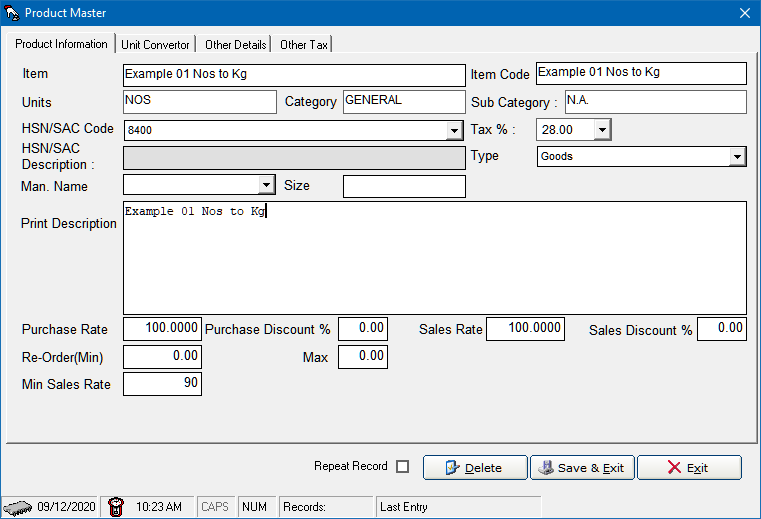Click the Purchase Discount % field
This screenshot has width=761, height=519.
[363, 329]
